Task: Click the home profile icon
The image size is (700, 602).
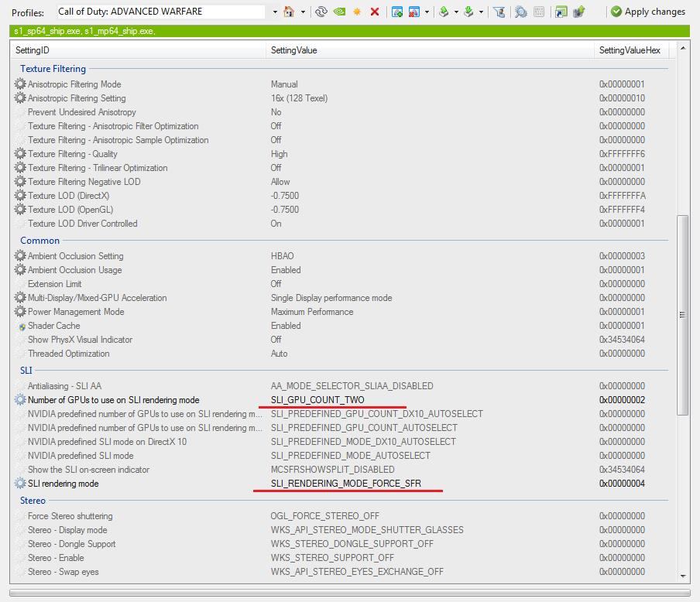Action: [x=289, y=12]
